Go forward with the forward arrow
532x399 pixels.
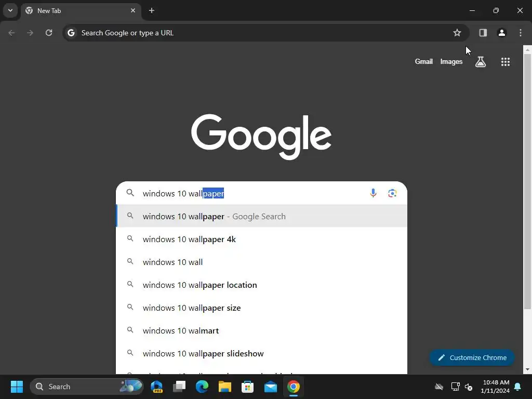point(30,33)
